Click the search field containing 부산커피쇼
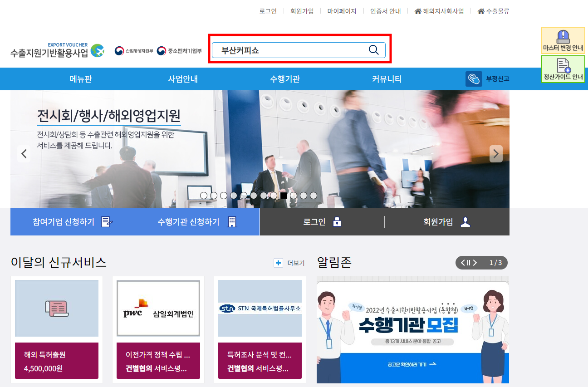 coord(290,50)
